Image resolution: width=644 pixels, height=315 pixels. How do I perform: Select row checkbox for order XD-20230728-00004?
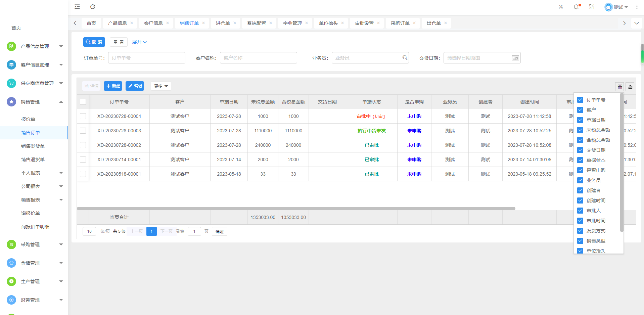coord(83,116)
